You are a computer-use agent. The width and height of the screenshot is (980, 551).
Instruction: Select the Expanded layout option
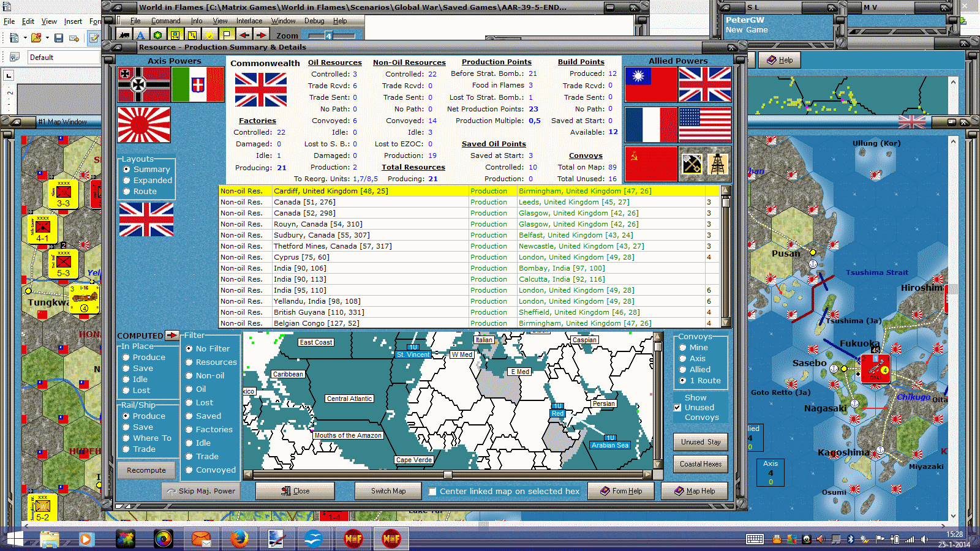pos(127,181)
